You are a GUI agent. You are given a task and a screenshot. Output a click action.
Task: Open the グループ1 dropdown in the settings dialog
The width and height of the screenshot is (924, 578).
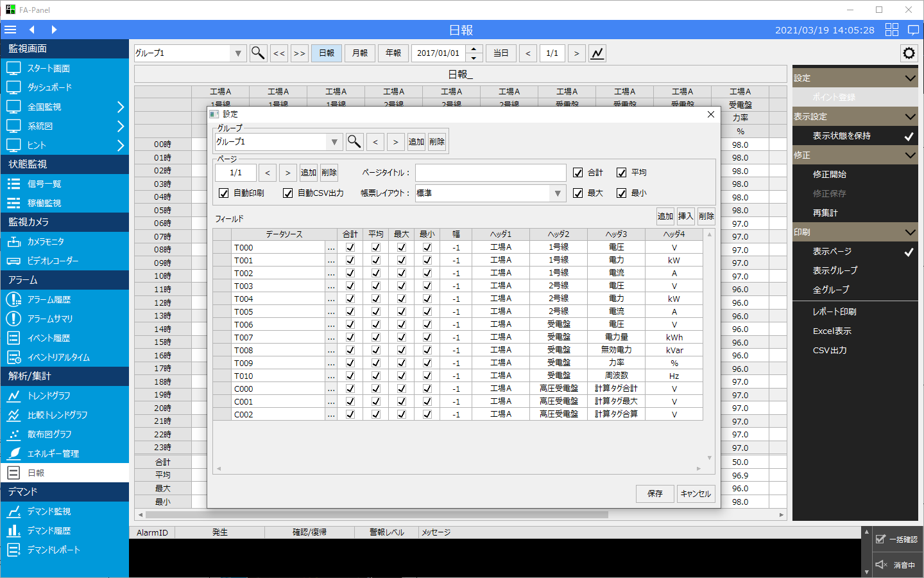[334, 142]
